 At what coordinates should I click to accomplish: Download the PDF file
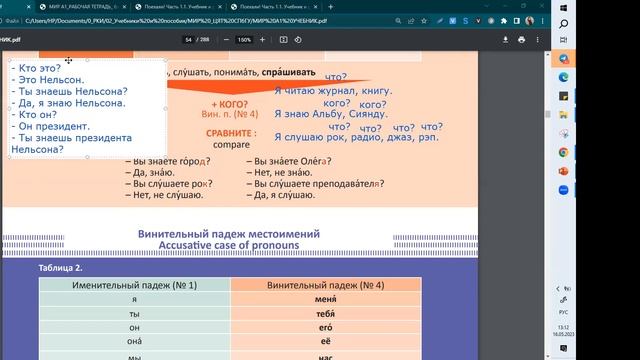click(x=505, y=40)
